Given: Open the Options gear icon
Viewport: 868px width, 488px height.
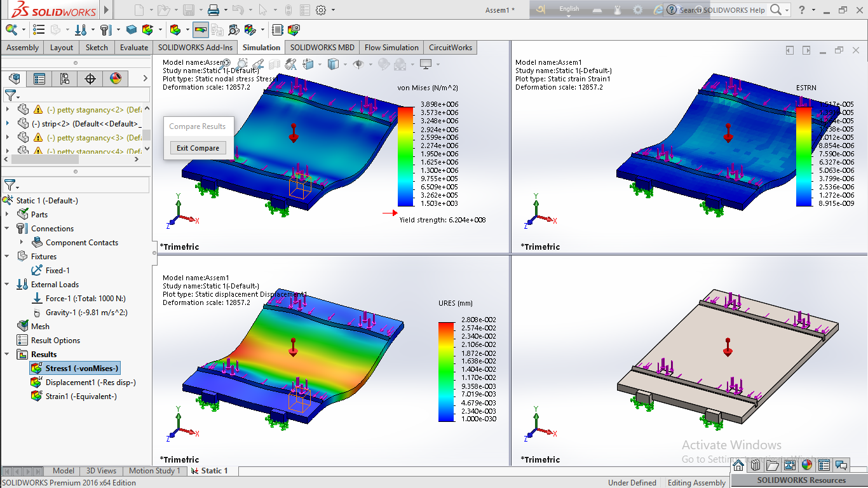Looking at the screenshot, I should point(322,10).
